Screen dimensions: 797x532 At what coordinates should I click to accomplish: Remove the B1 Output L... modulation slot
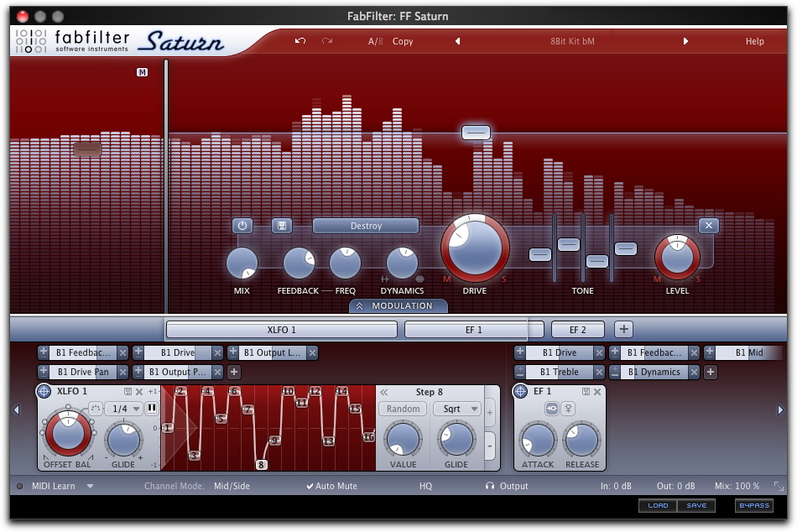pyautogui.click(x=313, y=352)
